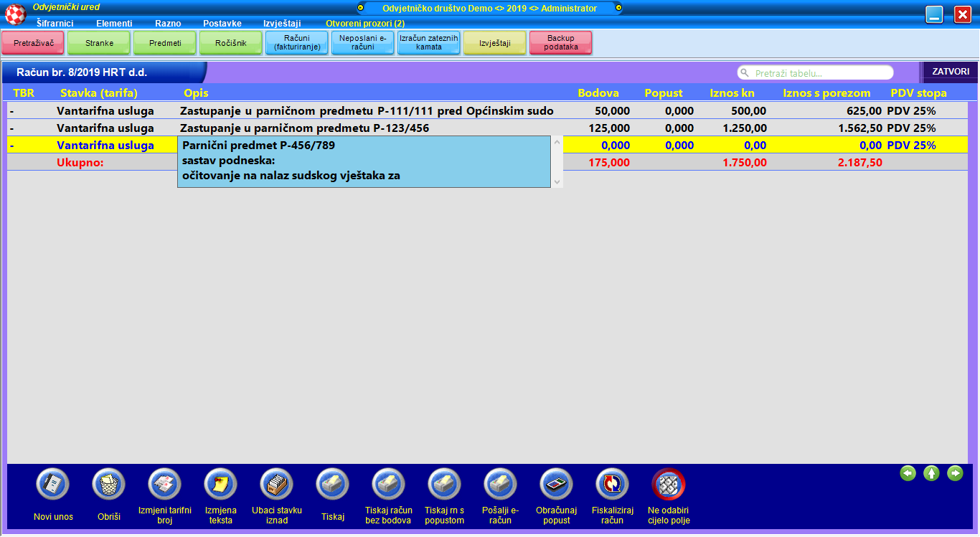The height and width of the screenshot is (537, 980).
Task: Toggle Ne odabiri cijelo polje
Action: pos(669,485)
